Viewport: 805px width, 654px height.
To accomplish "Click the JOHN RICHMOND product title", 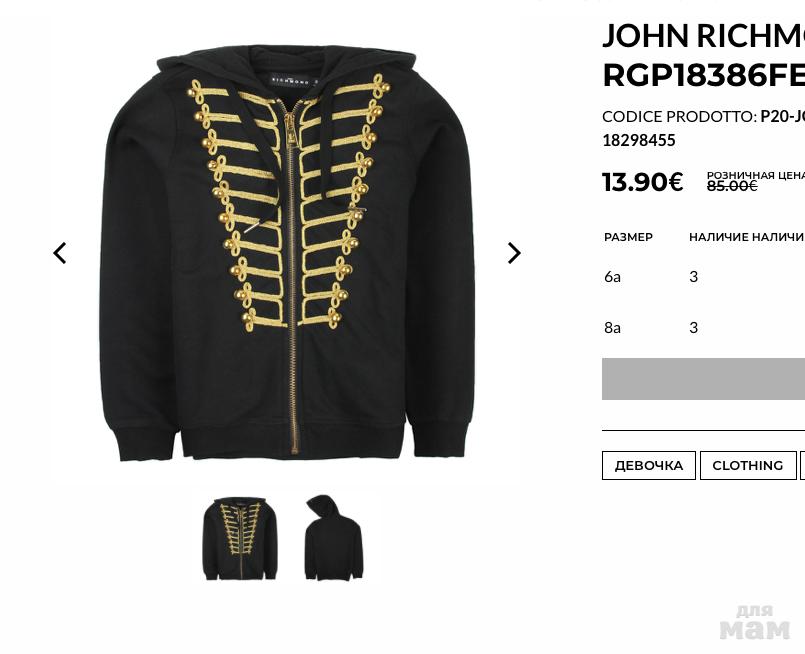I will pos(703,55).
